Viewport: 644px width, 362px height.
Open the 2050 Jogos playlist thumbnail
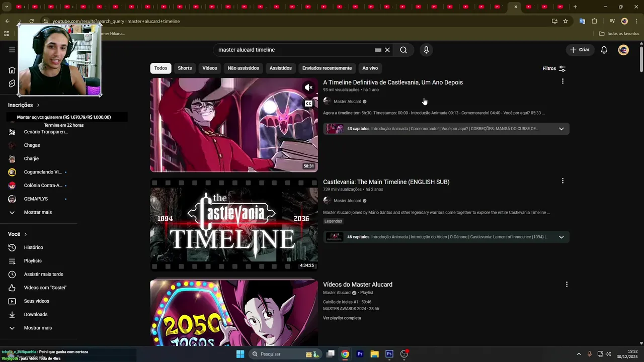pos(234,313)
